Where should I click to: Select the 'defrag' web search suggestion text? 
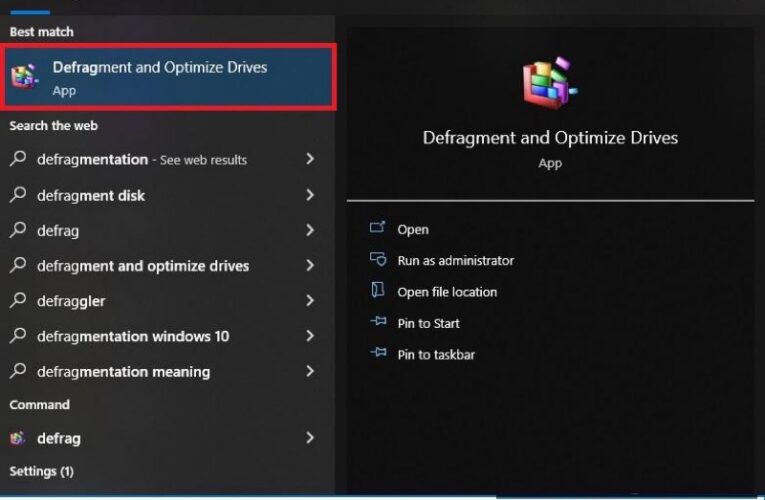pos(58,231)
